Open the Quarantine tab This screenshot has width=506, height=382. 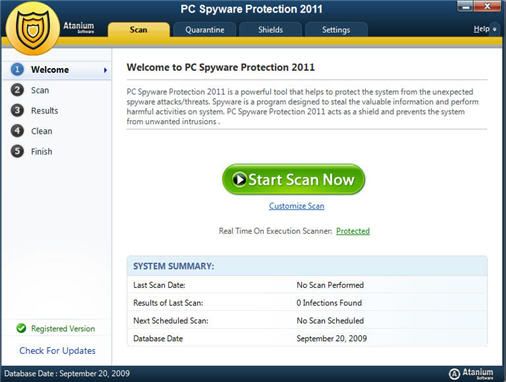pyautogui.click(x=205, y=30)
